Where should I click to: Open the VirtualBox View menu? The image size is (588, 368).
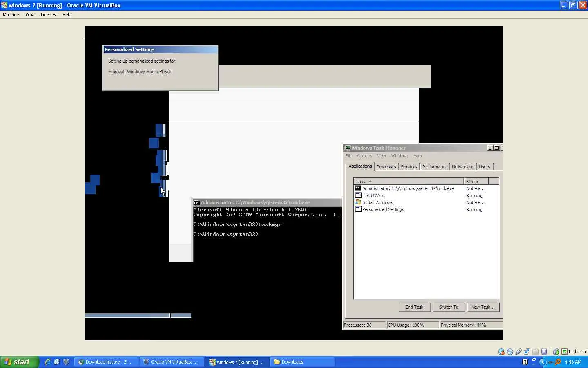tap(30, 15)
